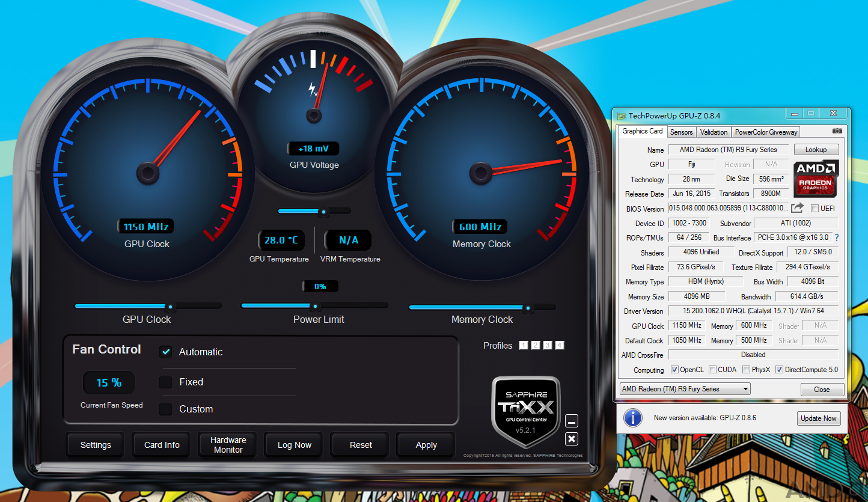Click Update Now for GPU-Z 0.8.6
The width and height of the screenshot is (868, 502).
(x=818, y=418)
